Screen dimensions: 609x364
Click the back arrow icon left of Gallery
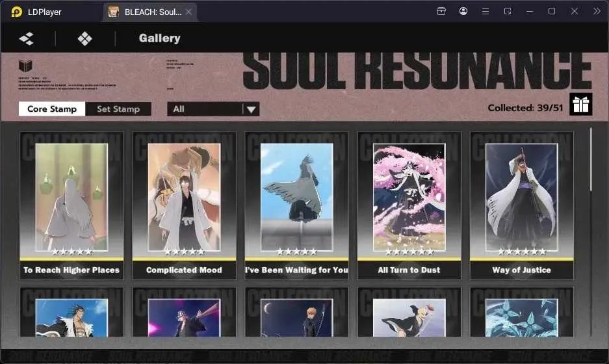(27, 38)
